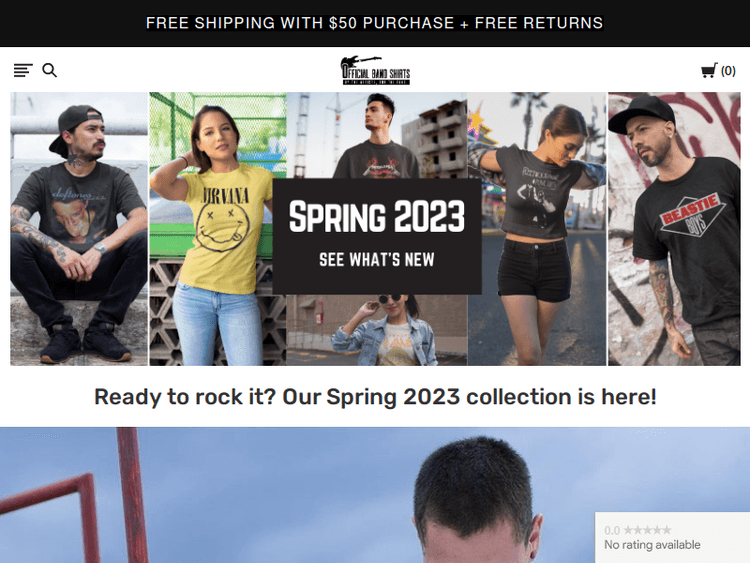Click the search magnifier icon
This screenshot has height=563, width=750.
pos(49,70)
